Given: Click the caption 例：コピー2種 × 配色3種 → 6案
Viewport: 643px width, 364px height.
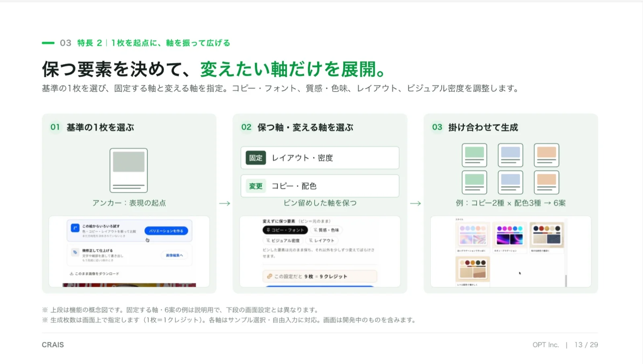Looking at the screenshot, I should [510, 203].
